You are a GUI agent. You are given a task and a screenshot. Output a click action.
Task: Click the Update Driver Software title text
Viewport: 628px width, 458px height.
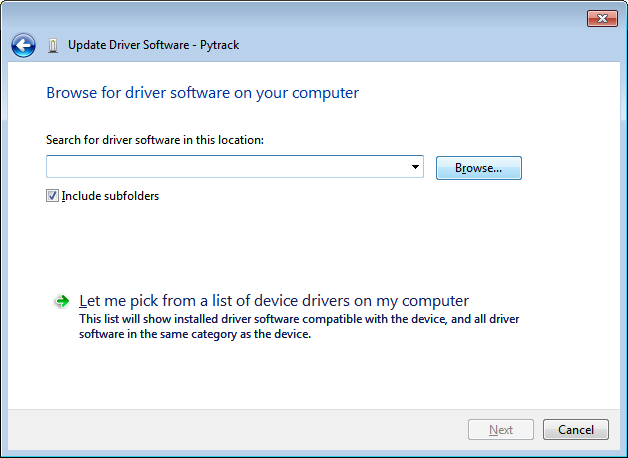tap(153, 45)
